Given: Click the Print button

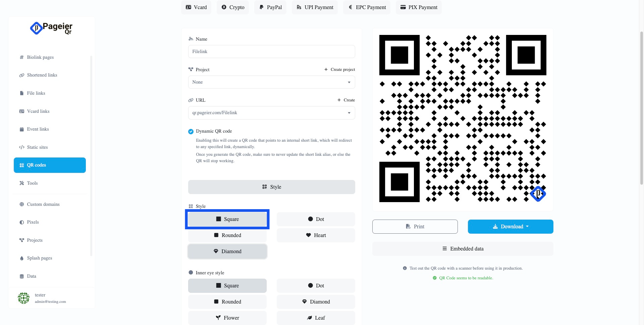Looking at the screenshot, I should 415,227.
